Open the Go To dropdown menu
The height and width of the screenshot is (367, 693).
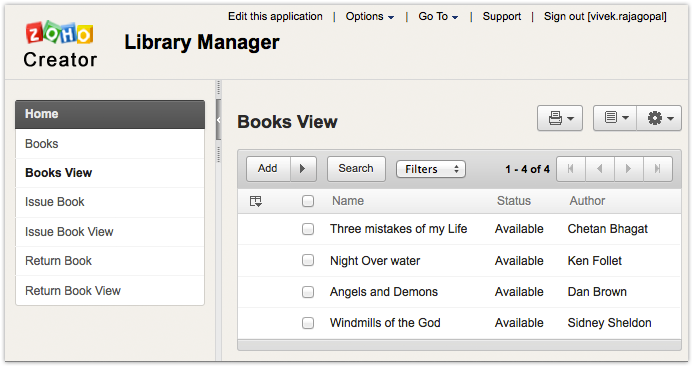[x=438, y=17]
